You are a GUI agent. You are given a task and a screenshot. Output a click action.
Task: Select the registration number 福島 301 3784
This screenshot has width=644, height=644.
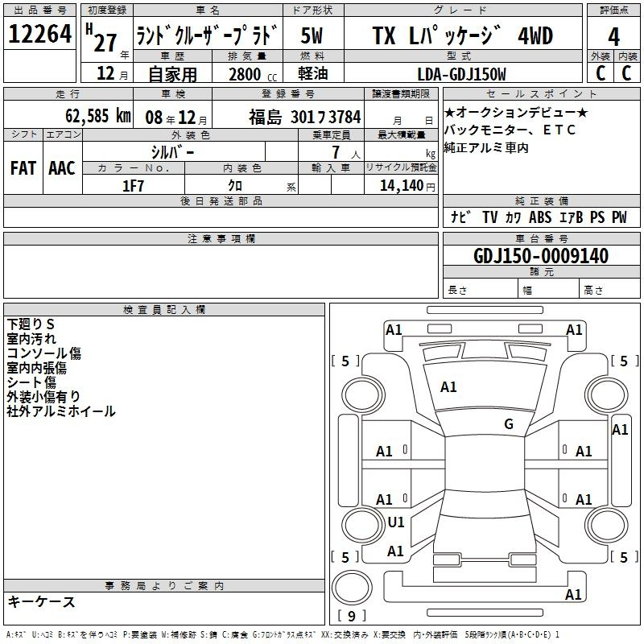(305, 117)
